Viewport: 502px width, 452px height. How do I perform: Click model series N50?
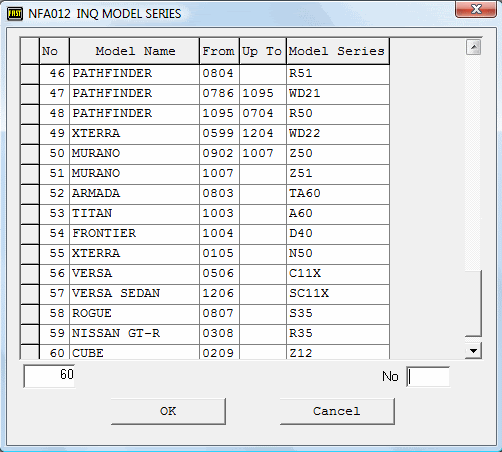click(x=301, y=253)
